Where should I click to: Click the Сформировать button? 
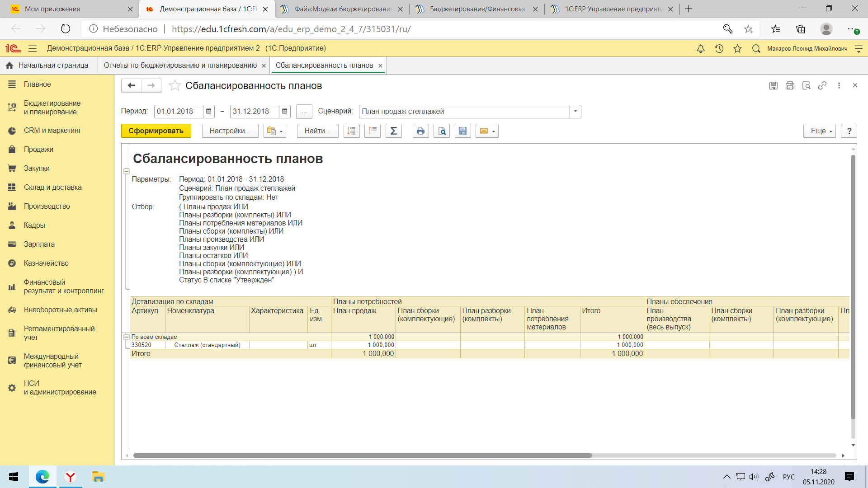click(156, 131)
